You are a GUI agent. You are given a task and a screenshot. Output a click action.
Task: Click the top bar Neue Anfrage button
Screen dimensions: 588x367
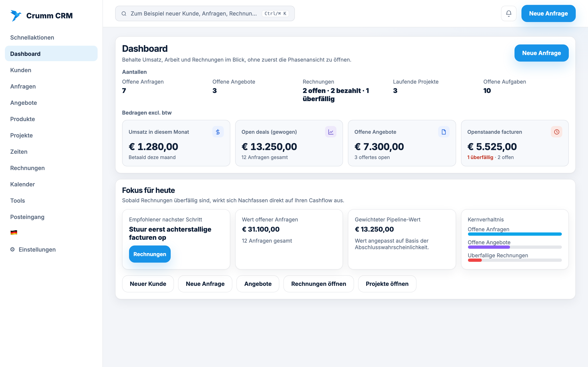tap(548, 13)
